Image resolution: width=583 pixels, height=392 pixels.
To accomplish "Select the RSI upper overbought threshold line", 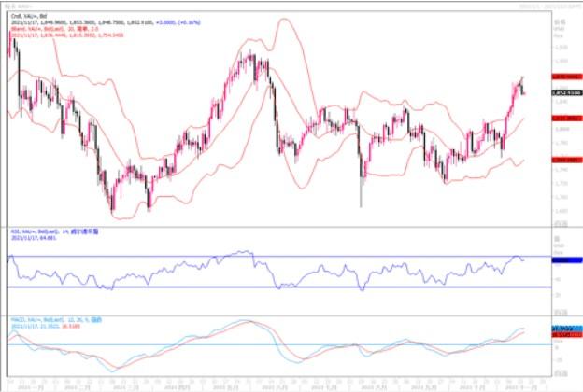I will (280, 256).
